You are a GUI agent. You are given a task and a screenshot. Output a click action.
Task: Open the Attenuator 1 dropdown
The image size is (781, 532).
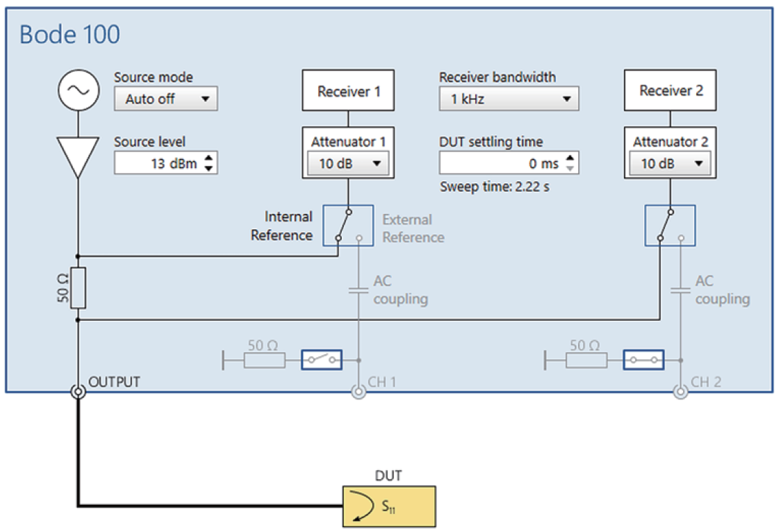348,164
